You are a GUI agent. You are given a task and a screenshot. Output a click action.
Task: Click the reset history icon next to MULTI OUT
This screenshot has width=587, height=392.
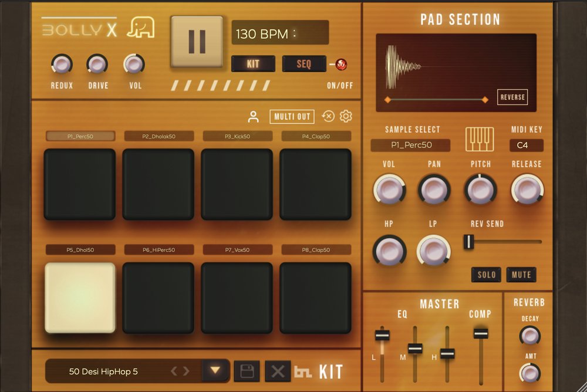click(x=329, y=116)
